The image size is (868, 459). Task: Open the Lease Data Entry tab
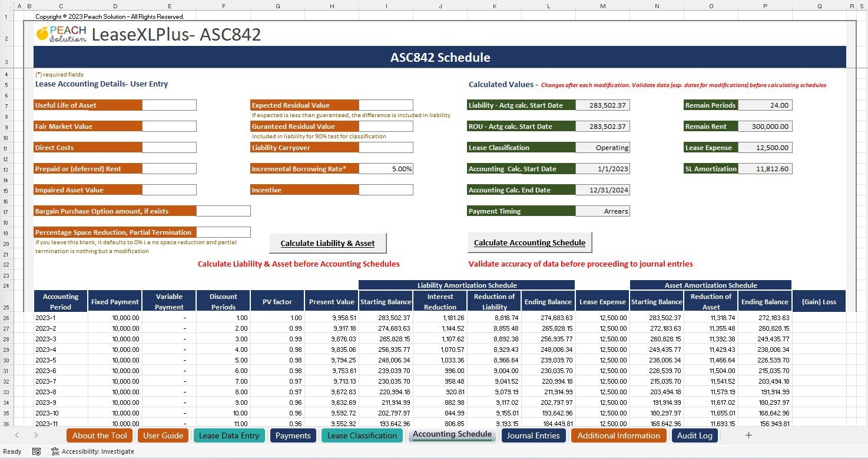tap(229, 435)
